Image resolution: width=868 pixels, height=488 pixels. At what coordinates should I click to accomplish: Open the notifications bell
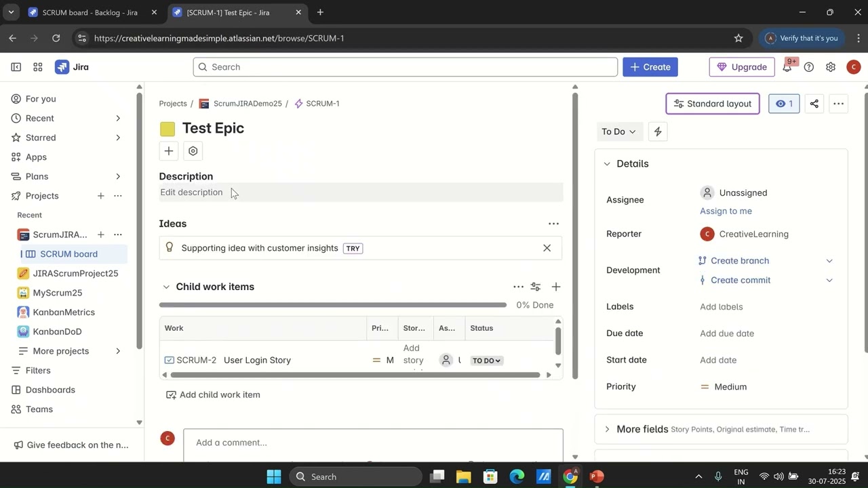click(x=788, y=66)
